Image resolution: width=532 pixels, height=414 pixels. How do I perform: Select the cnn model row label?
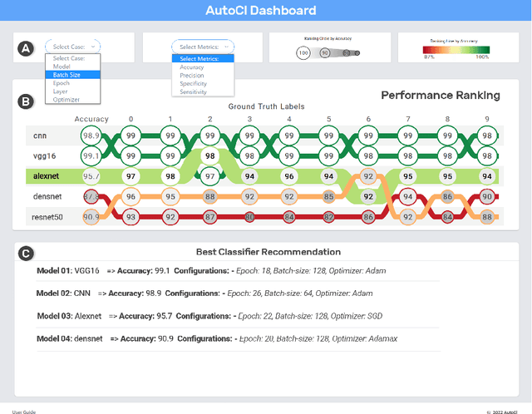click(x=40, y=136)
